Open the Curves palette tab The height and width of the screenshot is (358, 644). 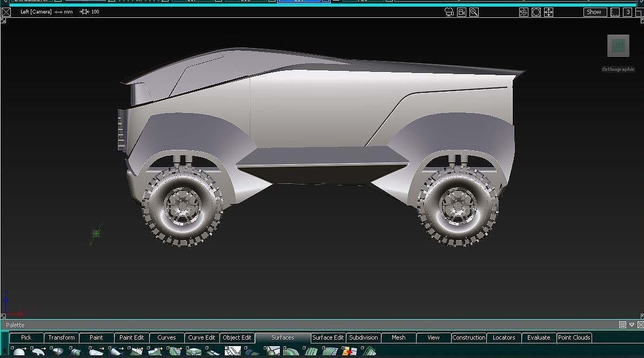click(x=166, y=337)
